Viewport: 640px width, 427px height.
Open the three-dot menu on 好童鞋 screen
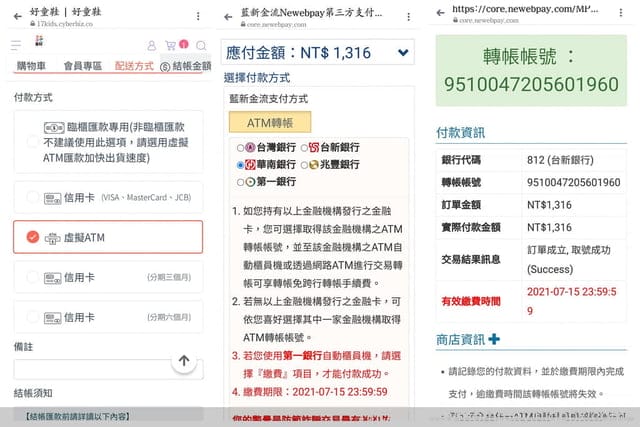click(198, 16)
